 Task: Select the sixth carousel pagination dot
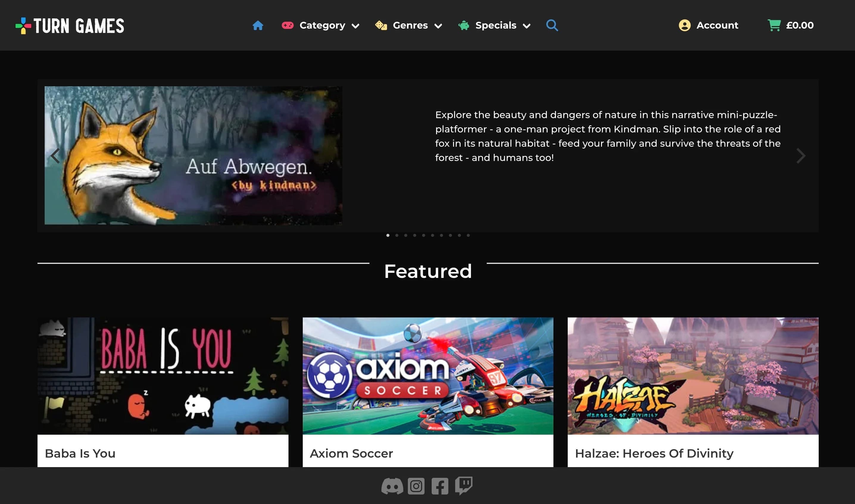(433, 235)
